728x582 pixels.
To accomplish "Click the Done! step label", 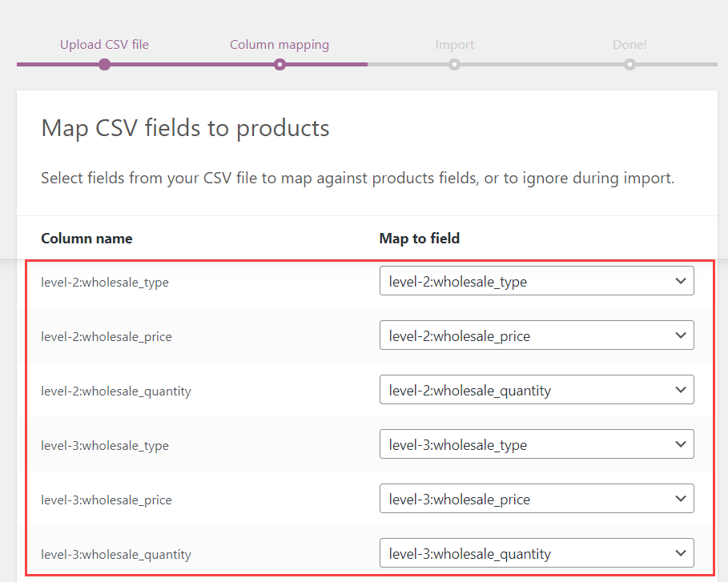I will pyautogui.click(x=629, y=45).
